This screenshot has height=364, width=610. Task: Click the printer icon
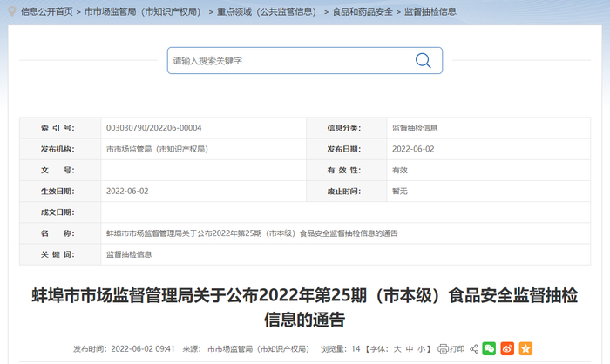tap(443, 349)
